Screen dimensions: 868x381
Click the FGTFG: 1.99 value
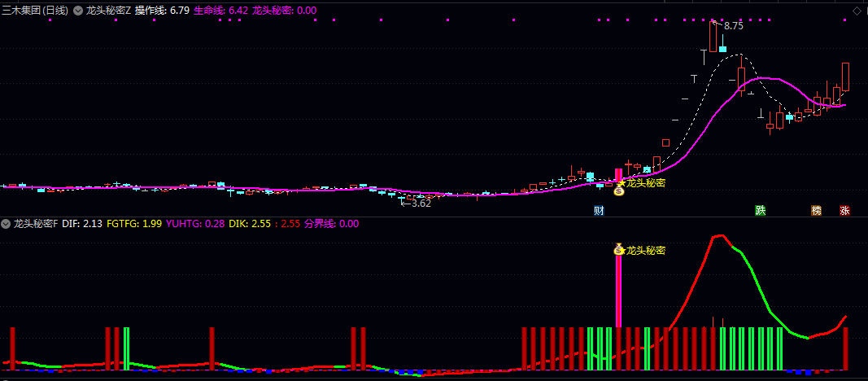[x=134, y=224]
